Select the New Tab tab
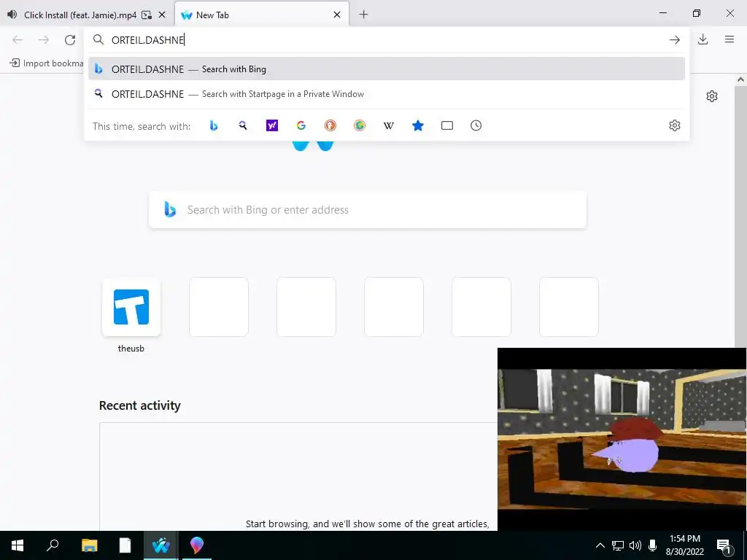Image resolution: width=747 pixels, height=560 pixels. tap(262, 15)
